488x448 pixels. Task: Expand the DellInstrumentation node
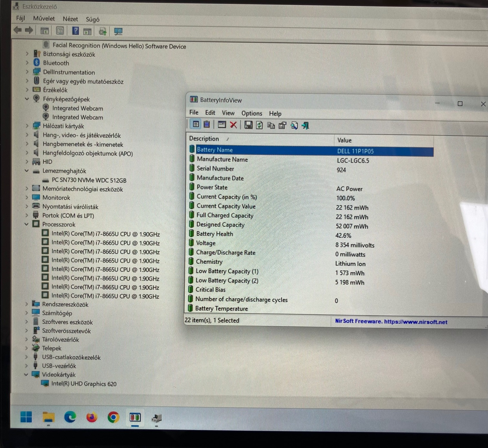tap(27, 72)
